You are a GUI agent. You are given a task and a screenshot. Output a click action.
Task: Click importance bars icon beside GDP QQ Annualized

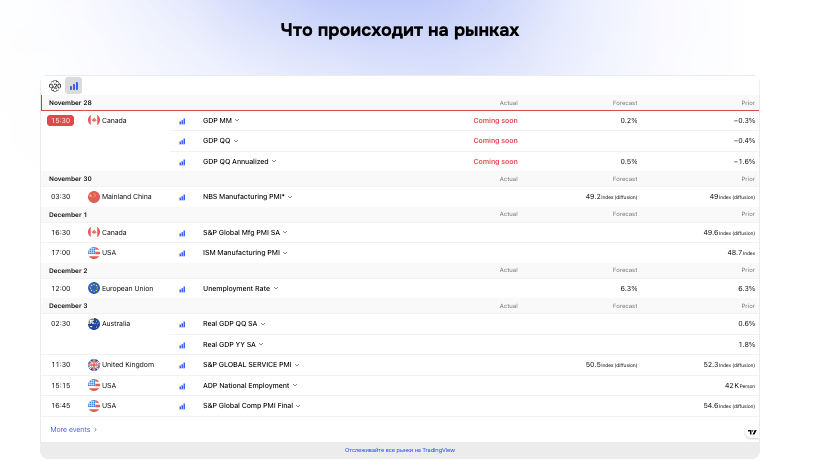tap(182, 162)
